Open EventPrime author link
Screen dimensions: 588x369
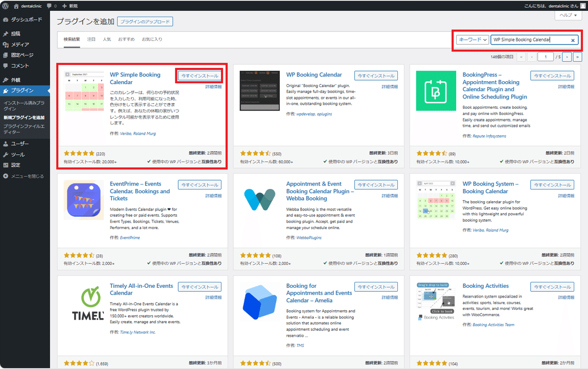(130, 238)
